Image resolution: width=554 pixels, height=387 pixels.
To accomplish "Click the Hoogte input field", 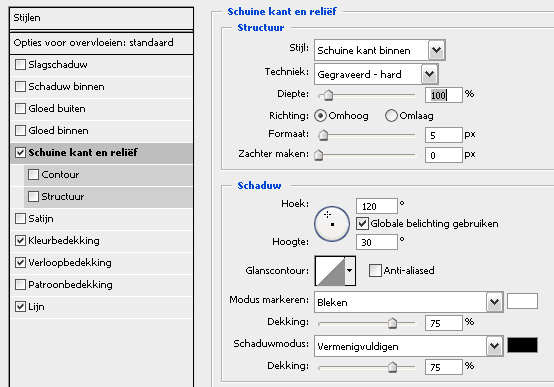I will 377,242.
